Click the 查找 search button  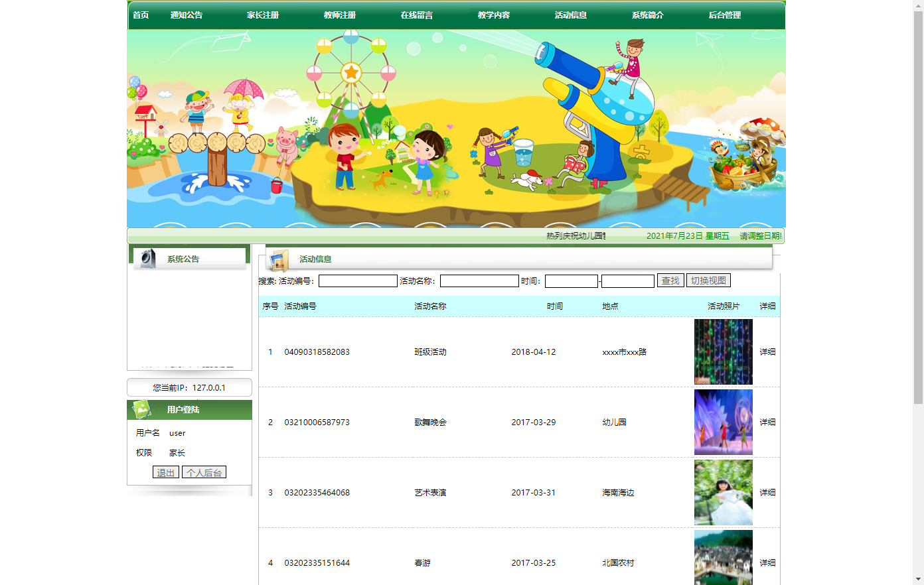pyautogui.click(x=670, y=280)
